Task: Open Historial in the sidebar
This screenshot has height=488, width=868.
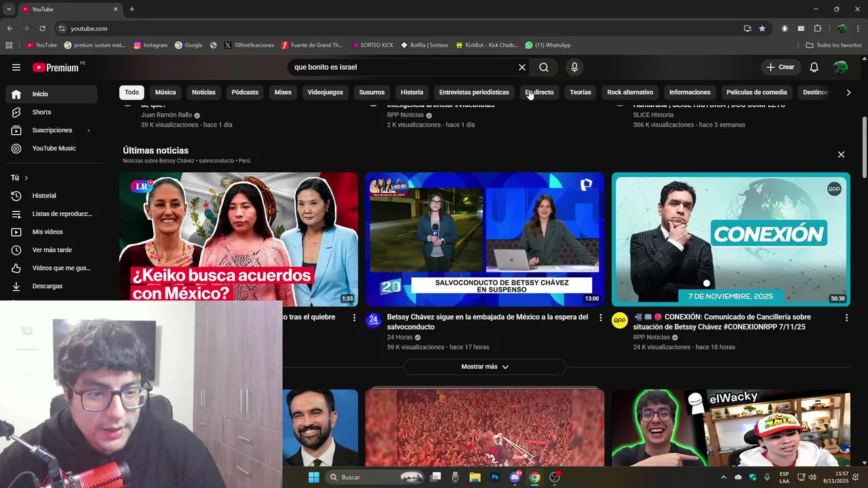Action: (52, 196)
